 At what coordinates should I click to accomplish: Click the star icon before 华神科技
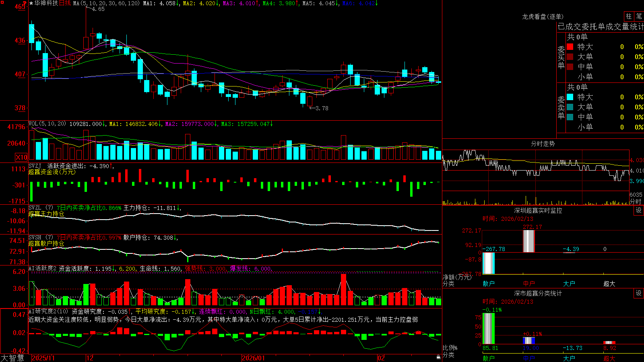[x=31, y=3]
